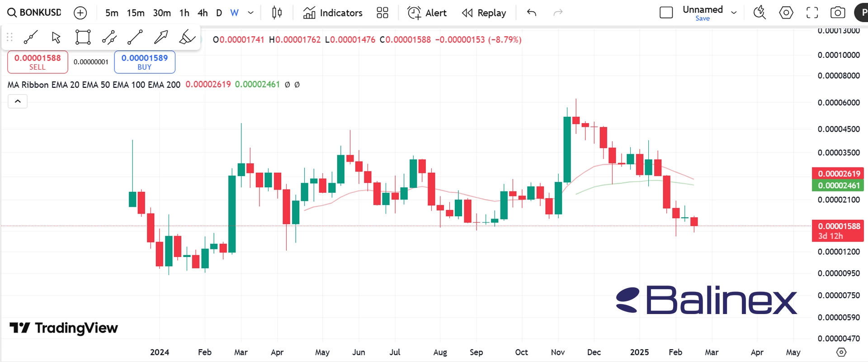This screenshot has height=362, width=868.
Task: Expand the layout management dropdown arrow
Action: tap(734, 13)
